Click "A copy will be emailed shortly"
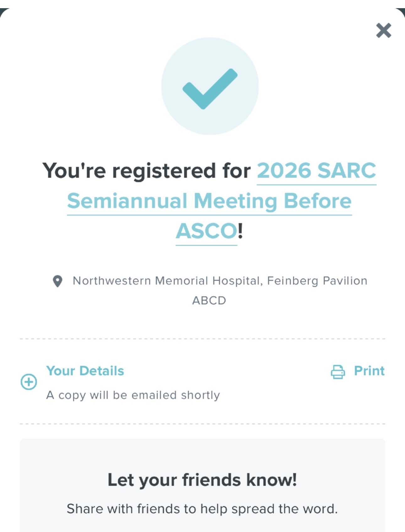 click(133, 395)
